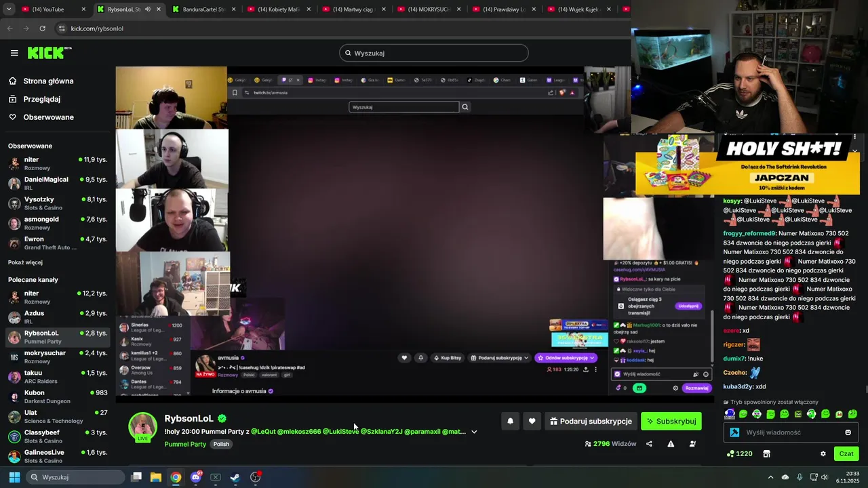Click user icon next to report
This screenshot has height=488, width=868.
coord(692,444)
